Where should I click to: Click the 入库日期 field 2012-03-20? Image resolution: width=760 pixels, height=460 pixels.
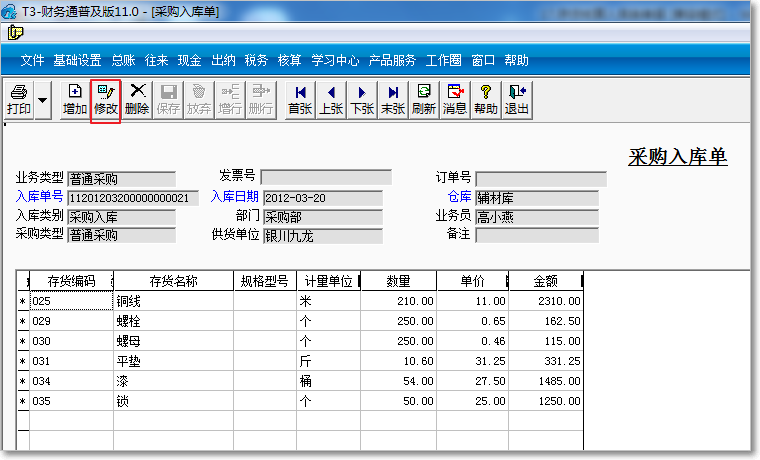tap(323, 198)
